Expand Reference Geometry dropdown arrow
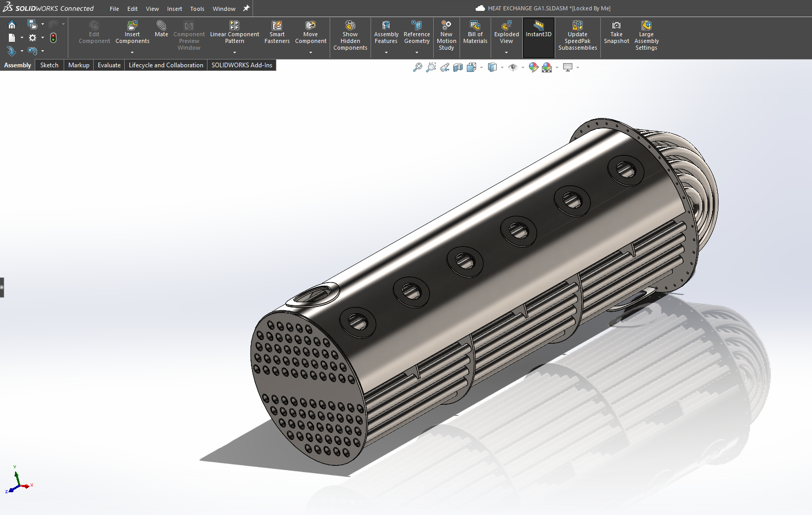This screenshot has width=812, height=515. 417,52
